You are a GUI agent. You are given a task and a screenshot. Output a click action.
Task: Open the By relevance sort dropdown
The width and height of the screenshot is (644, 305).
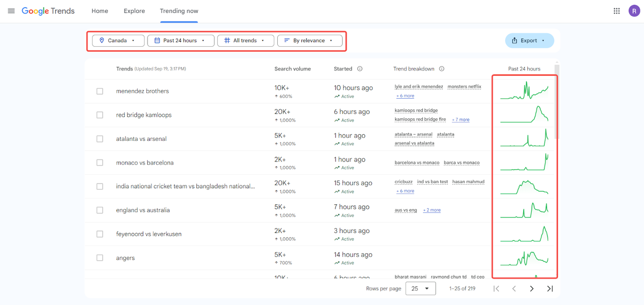coord(310,40)
